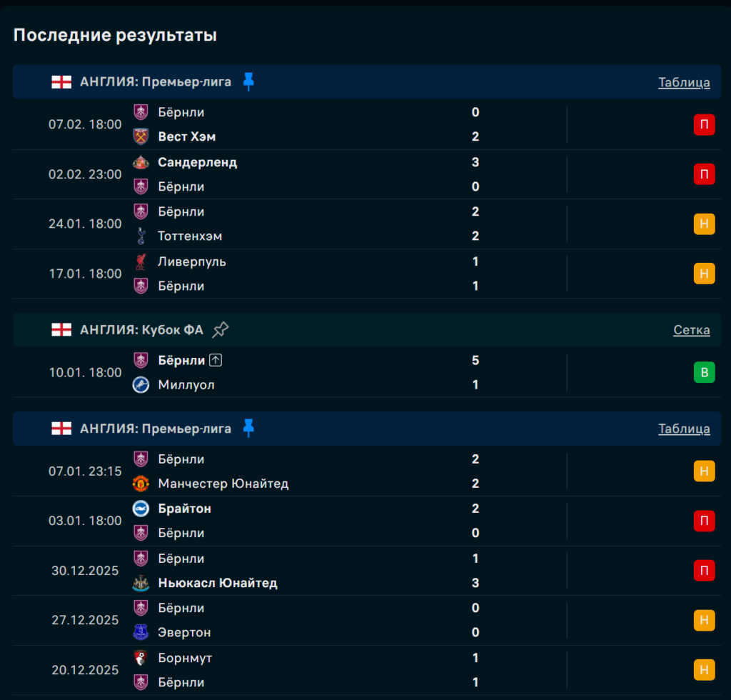Click the West Ham team crest
Screen dimensions: 731x700
pyautogui.click(x=141, y=136)
